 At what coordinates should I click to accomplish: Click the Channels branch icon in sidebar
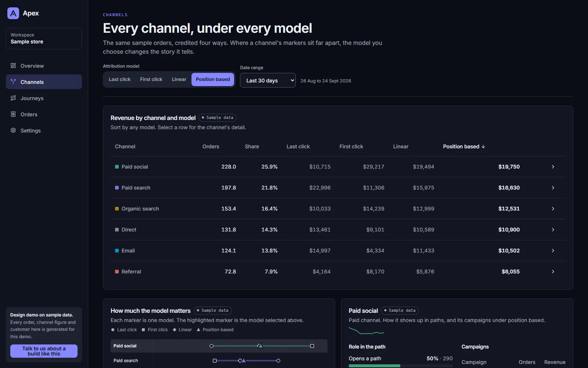point(13,82)
